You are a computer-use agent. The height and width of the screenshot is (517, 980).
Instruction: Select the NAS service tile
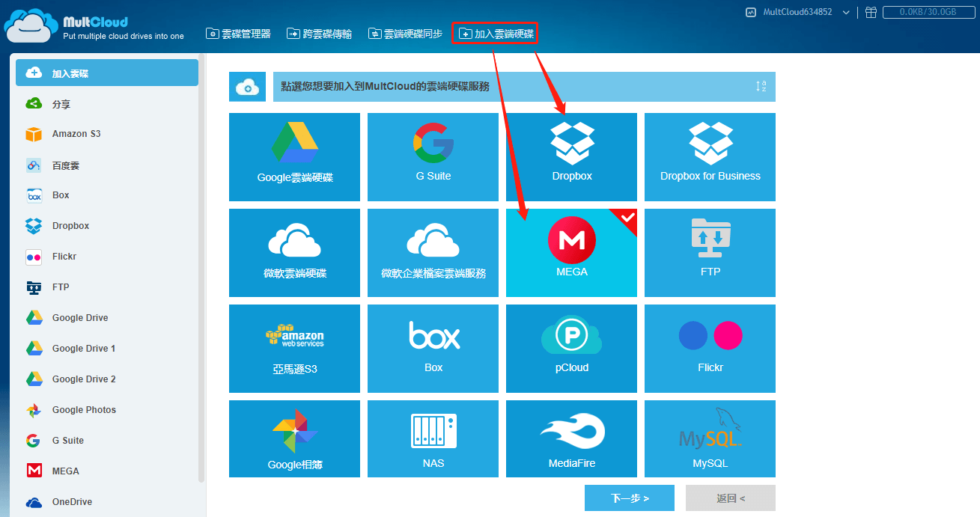tap(433, 438)
